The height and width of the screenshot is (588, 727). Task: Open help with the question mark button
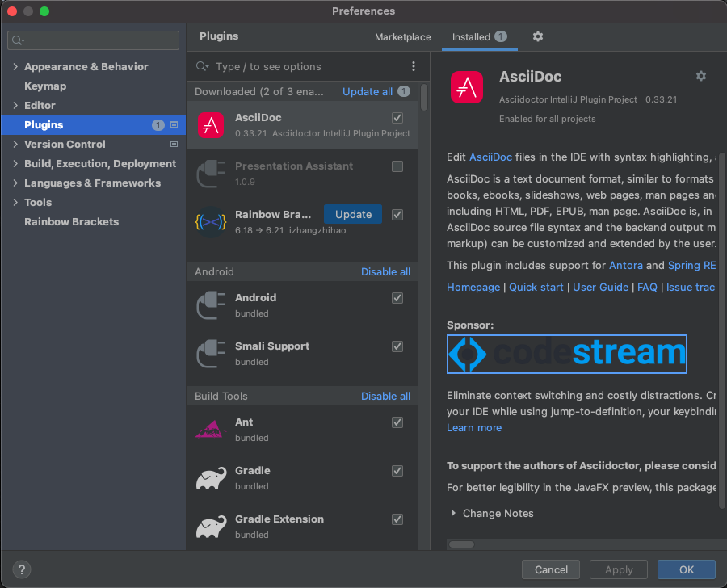pyautogui.click(x=21, y=569)
